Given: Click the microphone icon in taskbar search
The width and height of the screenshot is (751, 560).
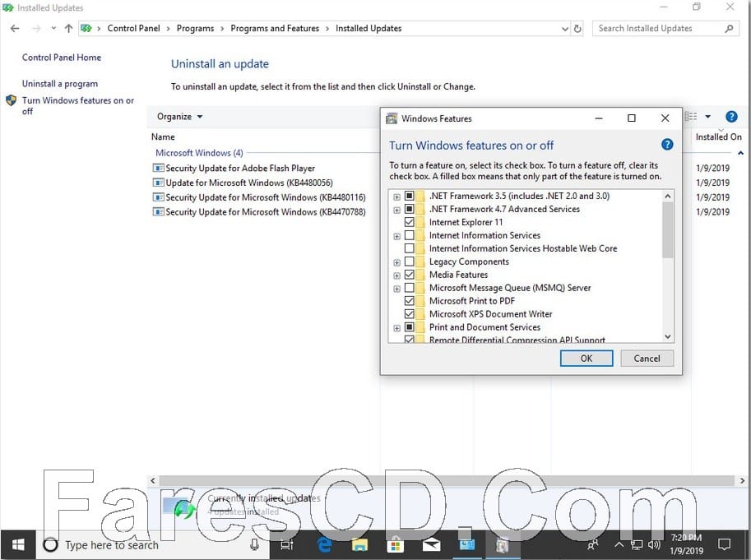Looking at the screenshot, I should click(x=254, y=544).
